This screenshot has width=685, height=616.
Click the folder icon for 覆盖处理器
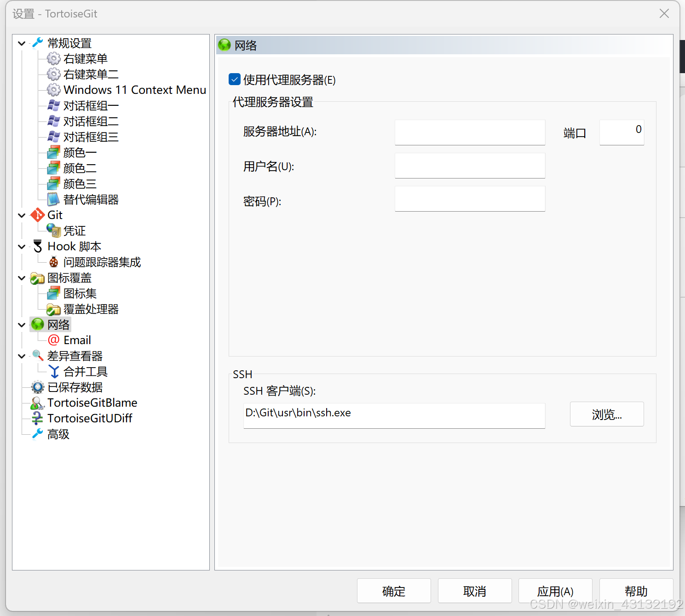[x=54, y=309]
